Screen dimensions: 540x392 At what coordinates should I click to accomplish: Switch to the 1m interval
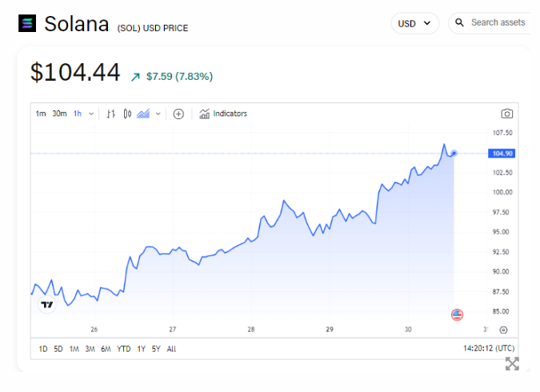tap(40, 114)
